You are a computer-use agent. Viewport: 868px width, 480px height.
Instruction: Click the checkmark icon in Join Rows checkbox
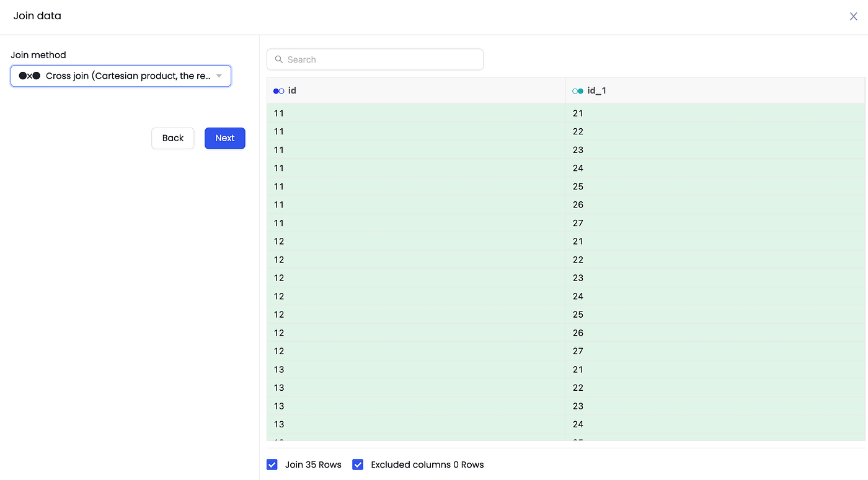point(272,464)
